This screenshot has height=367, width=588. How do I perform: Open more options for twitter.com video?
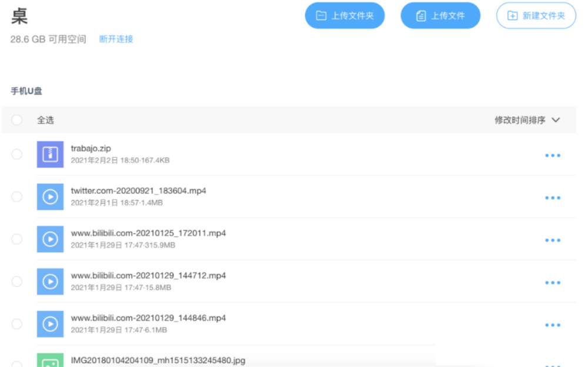click(x=552, y=198)
